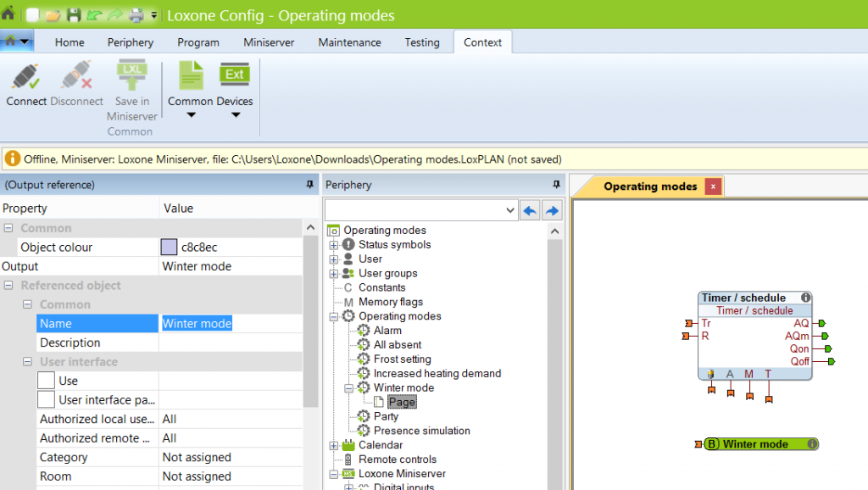Expand the Calendar tree node
This screenshot has width=868, height=490.
tap(334, 444)
